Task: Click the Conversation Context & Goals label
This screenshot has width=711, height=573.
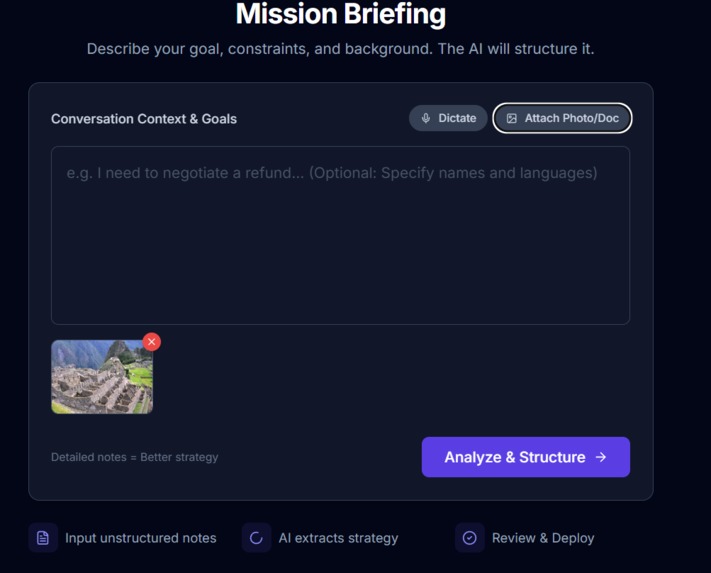Action: point(144,119)
